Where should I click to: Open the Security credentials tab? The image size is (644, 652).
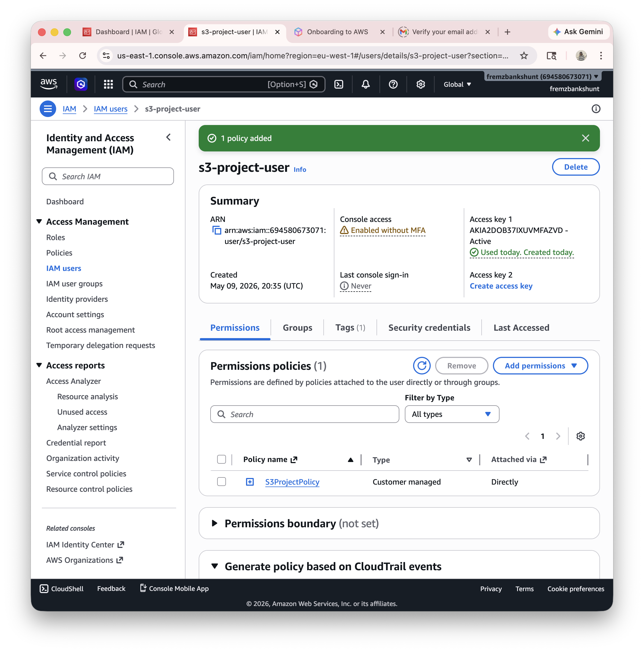tap(429, 327)
